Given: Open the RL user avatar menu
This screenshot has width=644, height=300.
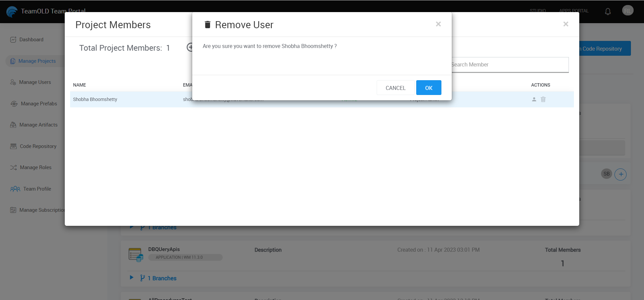Looking at the screenshot, I should (627, 11).
